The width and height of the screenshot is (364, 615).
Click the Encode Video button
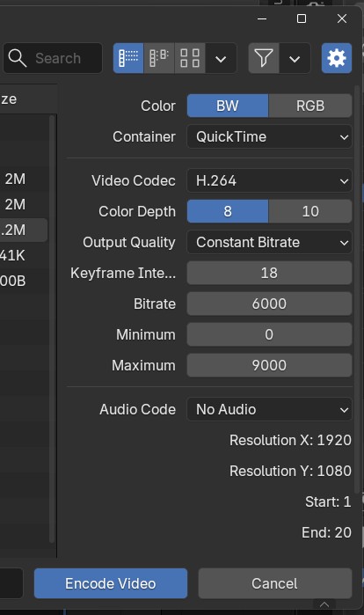(111, 583)
